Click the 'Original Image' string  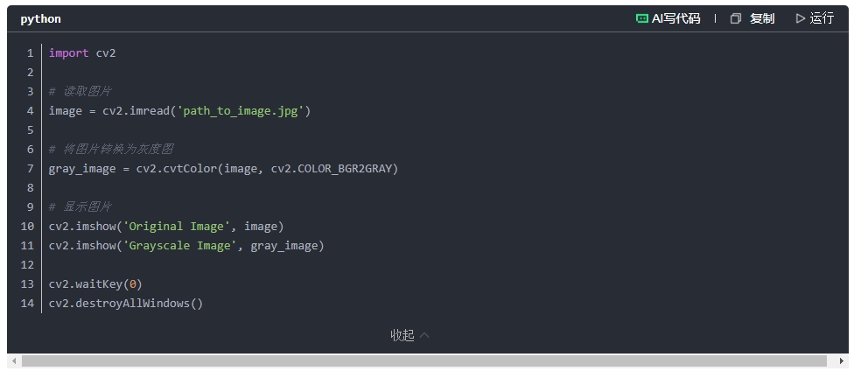point(176,227)
